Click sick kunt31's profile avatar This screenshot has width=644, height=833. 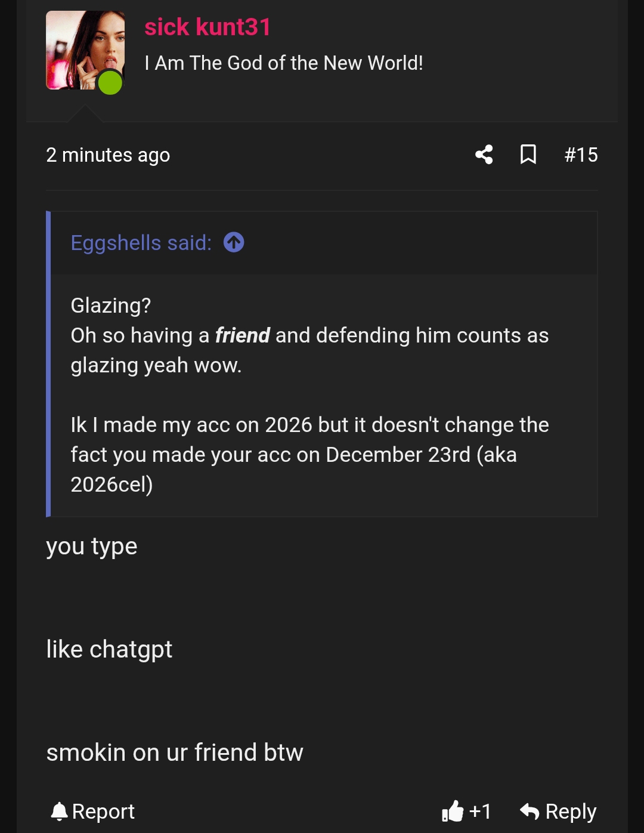[85, 50]
